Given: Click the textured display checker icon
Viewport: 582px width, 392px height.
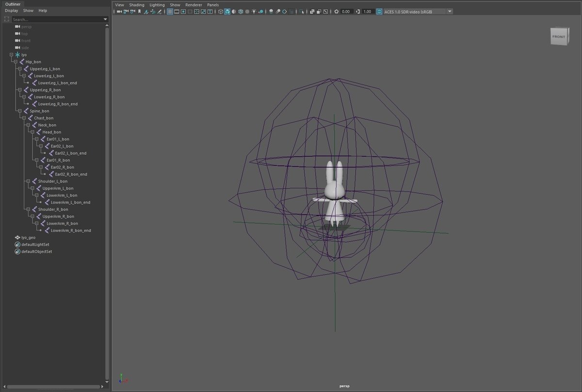Looking at the screenshot, I should pyautogui.click(x=247, y=12).
